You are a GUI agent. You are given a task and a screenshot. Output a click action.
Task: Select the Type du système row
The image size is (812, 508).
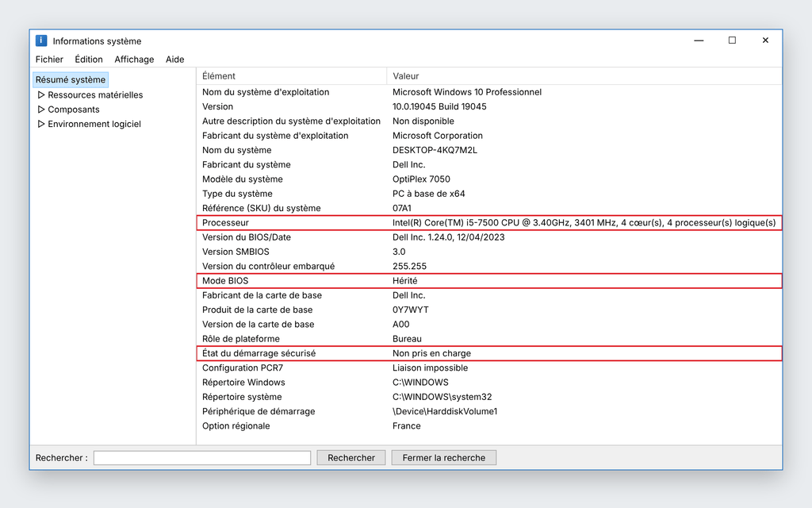[488, 194]
